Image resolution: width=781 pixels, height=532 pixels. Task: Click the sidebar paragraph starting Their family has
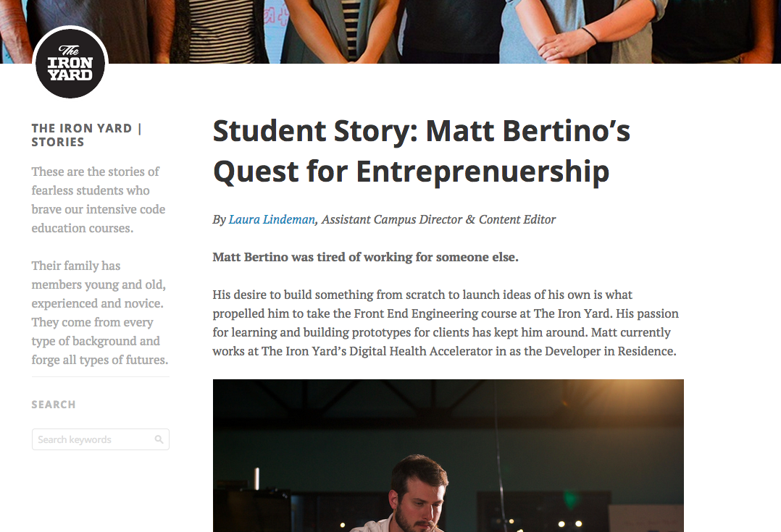(100, 313)
